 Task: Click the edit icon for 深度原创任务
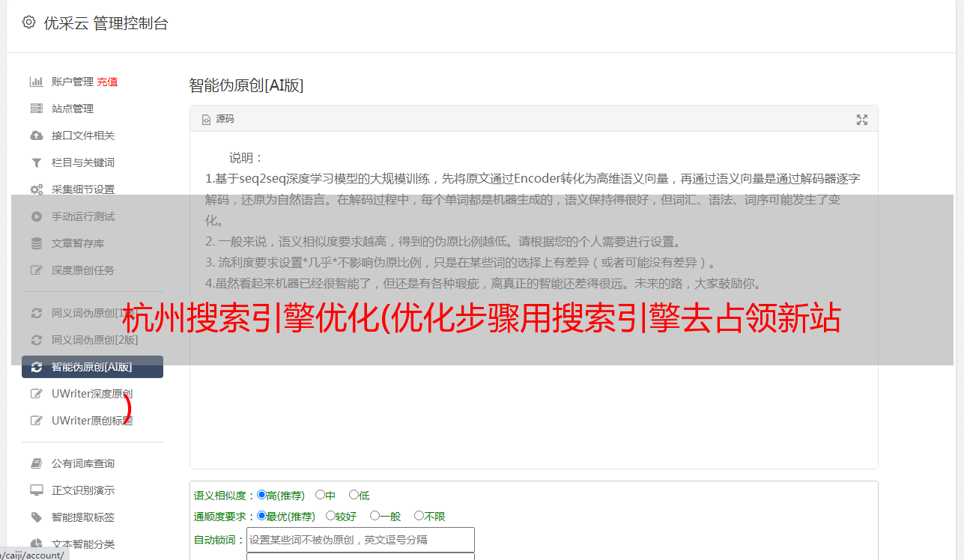pyautogui.click(x=36, y=270)
